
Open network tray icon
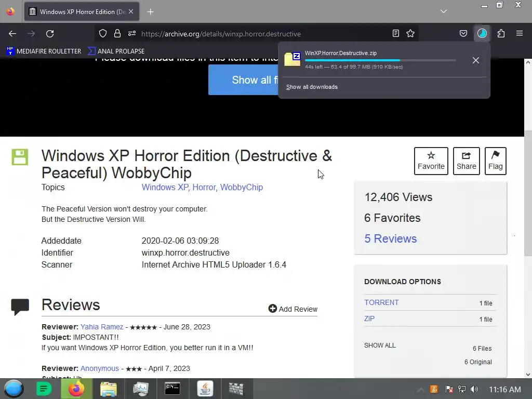tap(461, 389)
